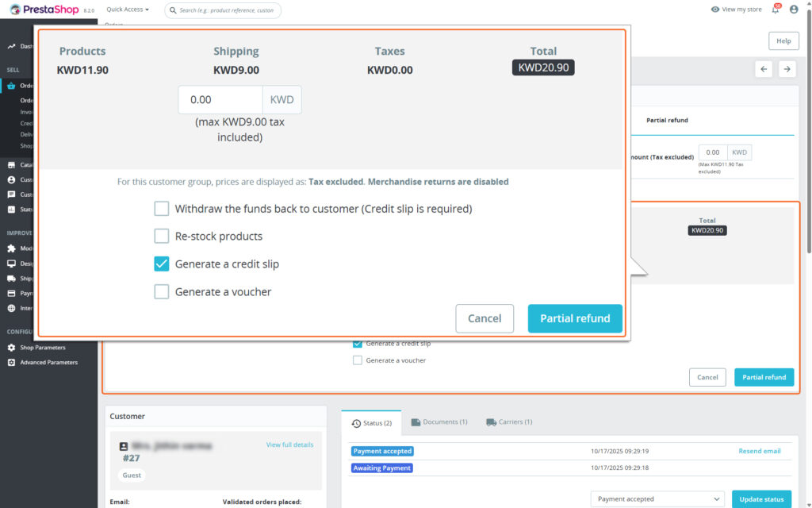Open your account profile icon

794,9
